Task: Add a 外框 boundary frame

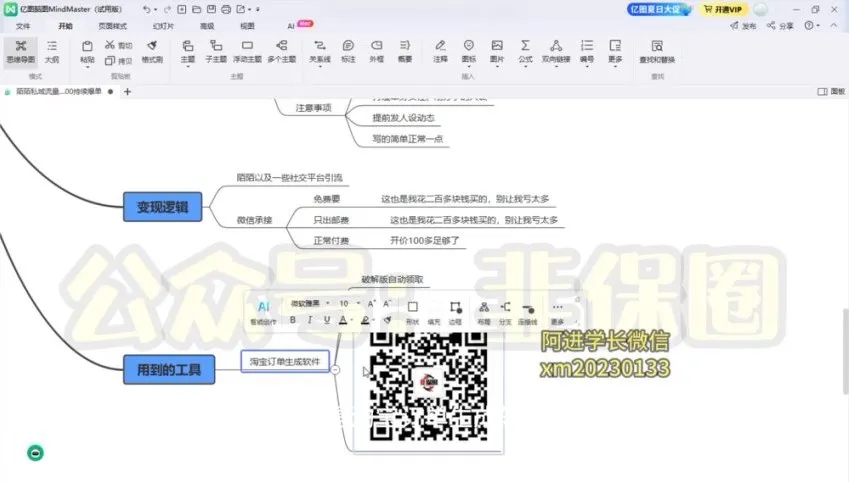Action: (376, 50)
